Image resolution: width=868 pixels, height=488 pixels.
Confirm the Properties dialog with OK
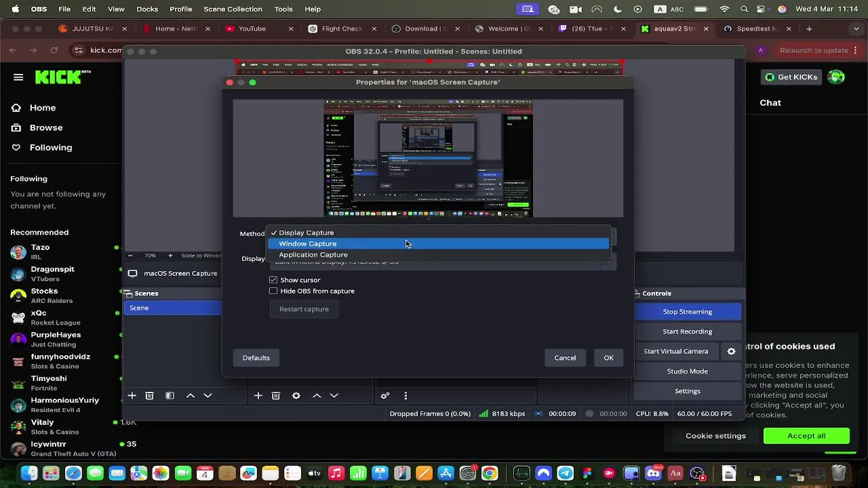608,358
